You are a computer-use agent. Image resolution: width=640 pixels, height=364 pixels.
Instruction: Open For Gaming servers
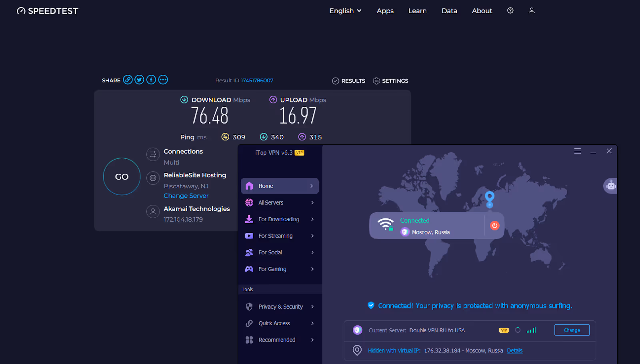coord(280,269)
